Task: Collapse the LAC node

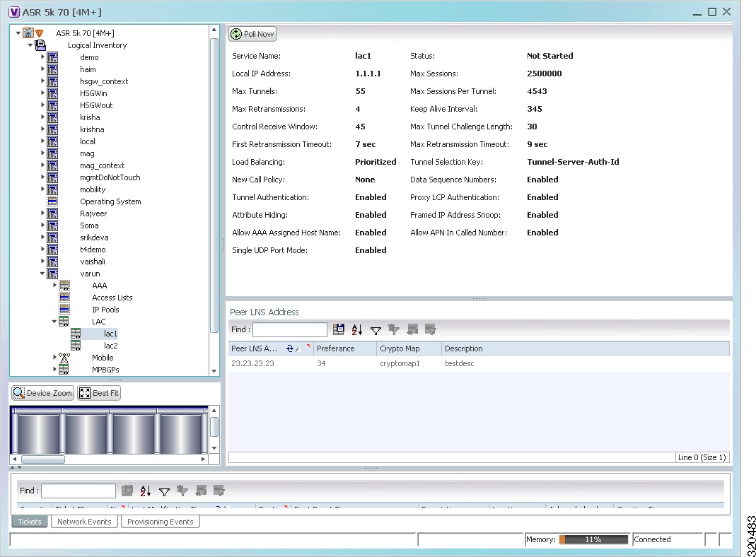Action: pyautogui.click(x=54, y=322)
